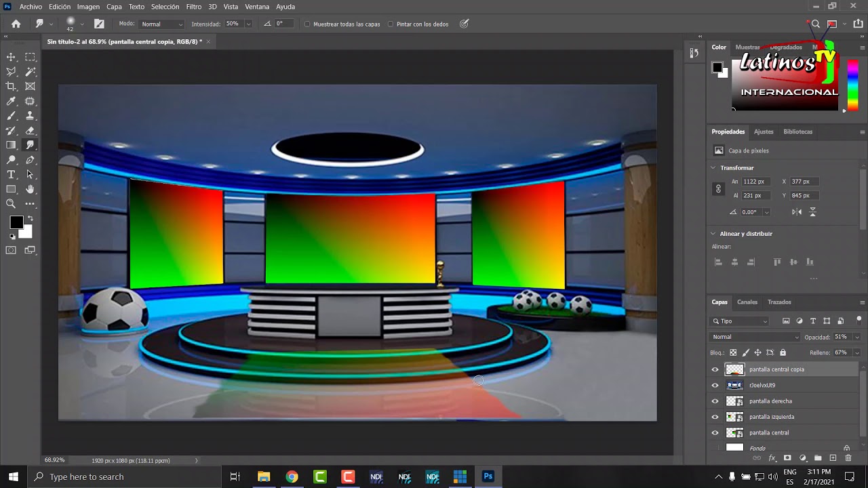Select the Rectangle shape tool
The image size is (868, 488).
(x=11, y=189)
